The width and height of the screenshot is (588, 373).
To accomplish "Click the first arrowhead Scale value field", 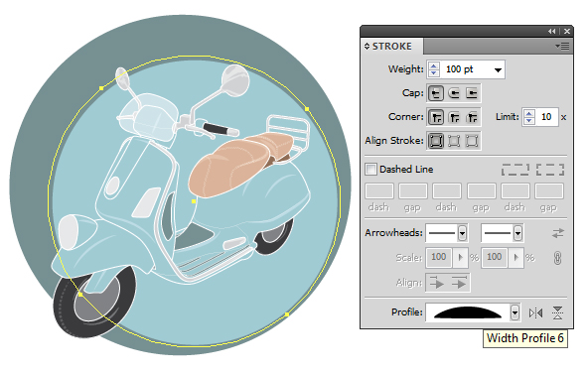I will (439, 257).
